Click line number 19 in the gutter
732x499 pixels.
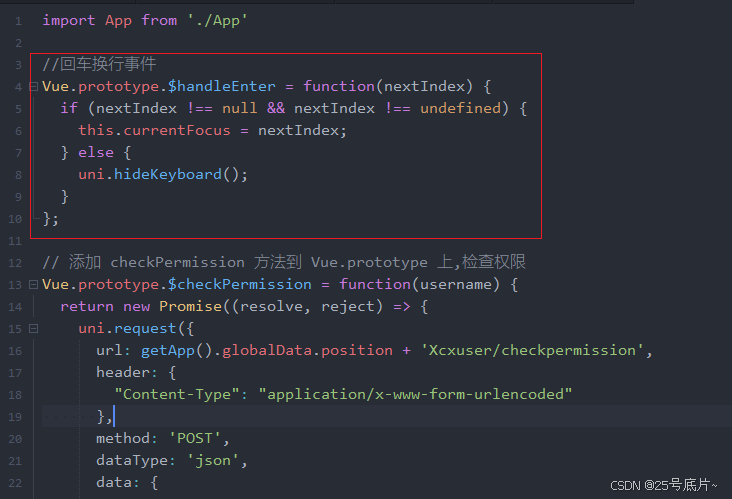(x=15, y=417)
